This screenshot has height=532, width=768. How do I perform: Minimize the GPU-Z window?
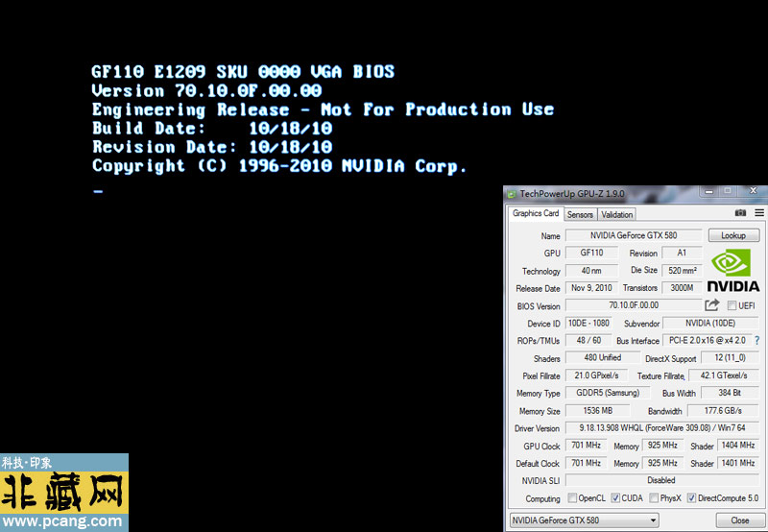(x=708, y=191)
